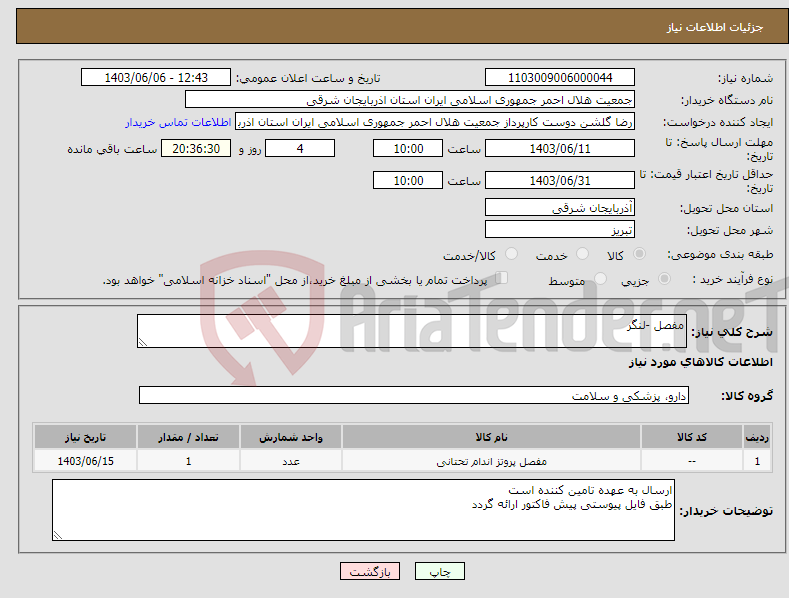Click the resize handle of buyer notes textarea
The image size is (789, 598).
pyautogui.click(x=57, y=536)
